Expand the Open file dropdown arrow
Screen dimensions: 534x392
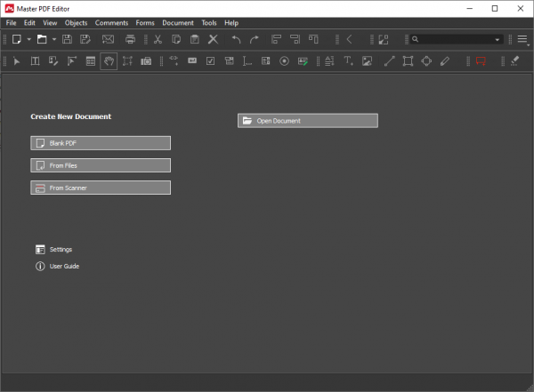click(54, 39)
